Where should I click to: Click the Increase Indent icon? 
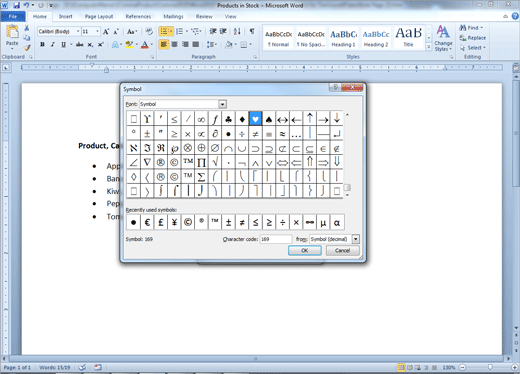(223, 32)
